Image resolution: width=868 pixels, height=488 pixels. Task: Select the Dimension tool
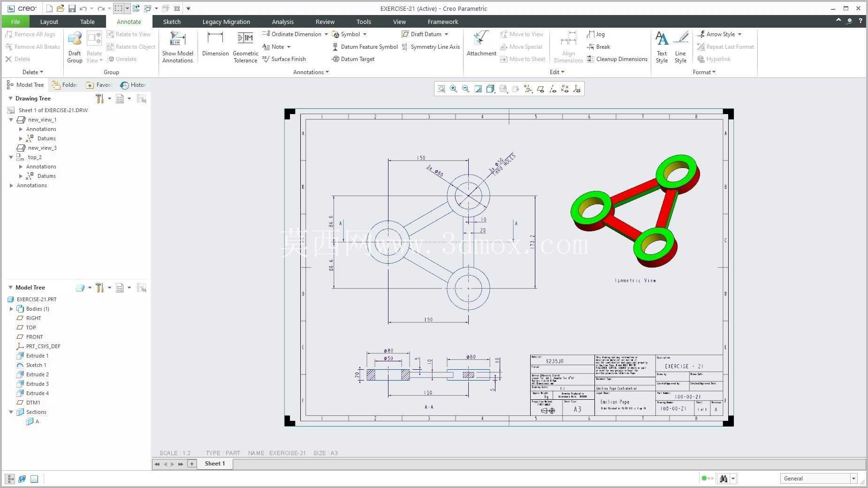215,44
